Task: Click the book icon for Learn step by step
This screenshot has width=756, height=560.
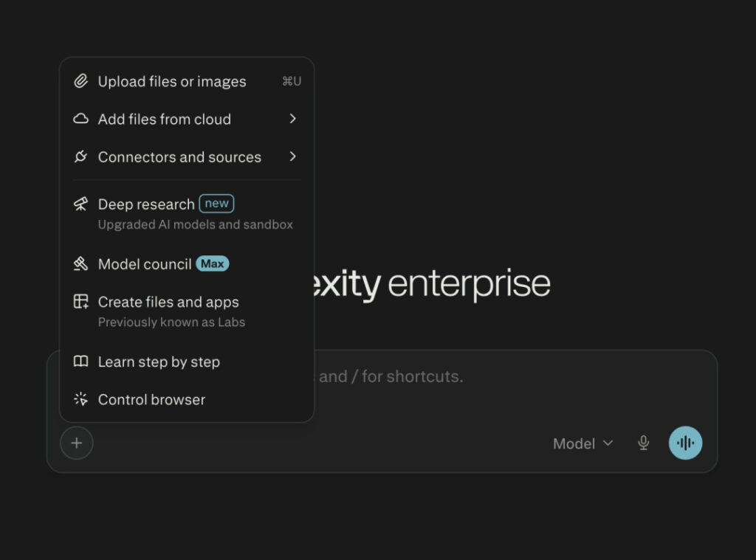Action: [x=80, y=362]
